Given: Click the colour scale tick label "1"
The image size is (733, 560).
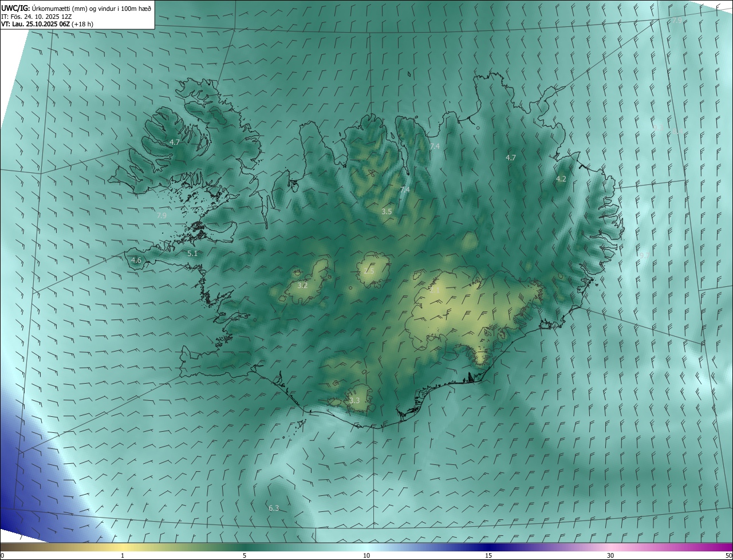Looking at the screenshot, I should [123, 555].
